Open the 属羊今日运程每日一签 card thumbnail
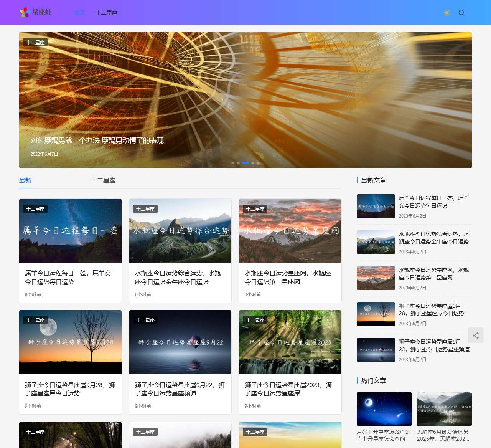 (x=70, y=231)
